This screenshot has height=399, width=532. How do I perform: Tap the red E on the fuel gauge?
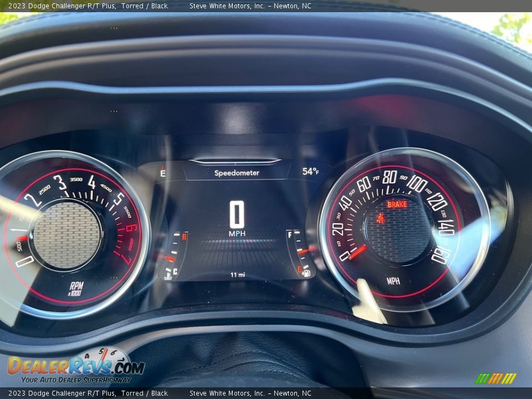click(300, 270)
